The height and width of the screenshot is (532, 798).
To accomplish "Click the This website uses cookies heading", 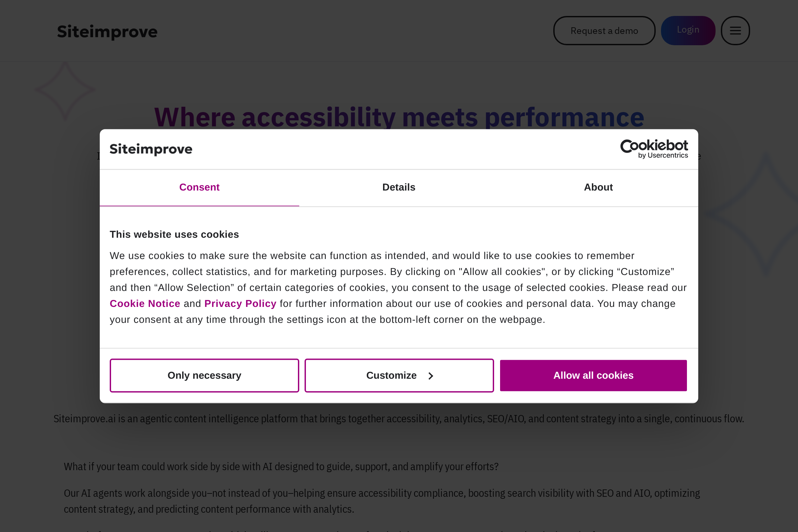I will point(174,234).
